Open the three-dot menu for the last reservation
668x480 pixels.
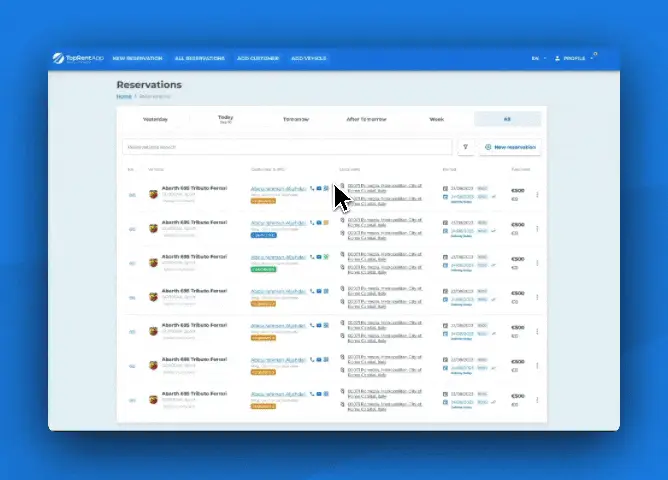537,400
